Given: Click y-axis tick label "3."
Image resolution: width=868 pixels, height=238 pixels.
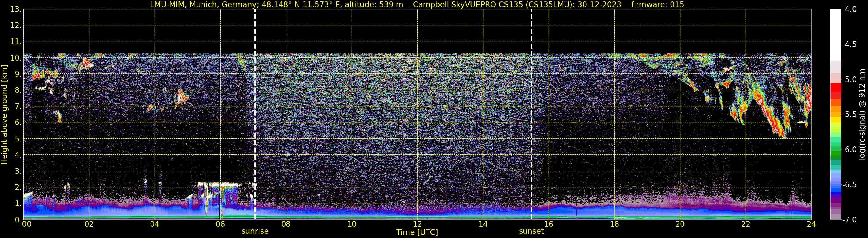Looking at the screenshot, I should coord(18,171).
